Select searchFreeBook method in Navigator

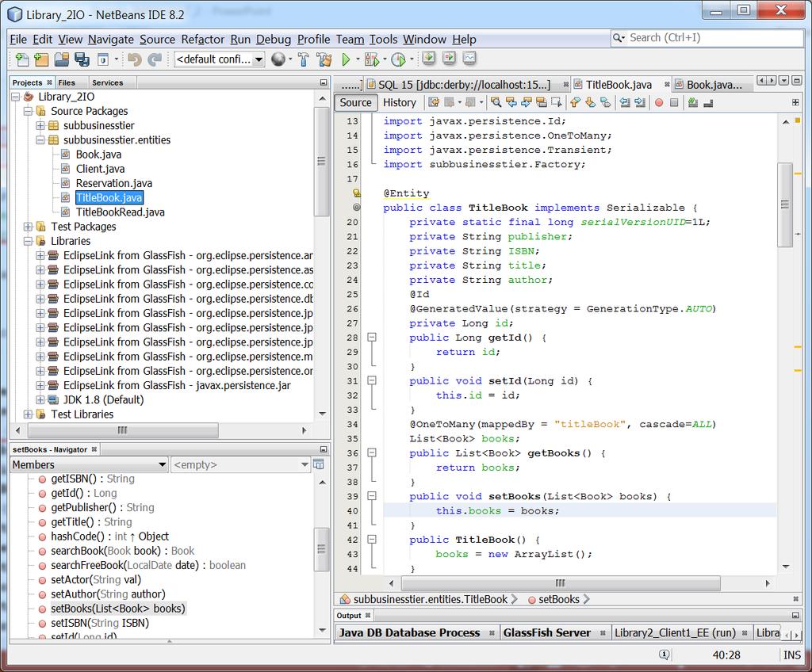pyautogui.click(x=148, y=565)
